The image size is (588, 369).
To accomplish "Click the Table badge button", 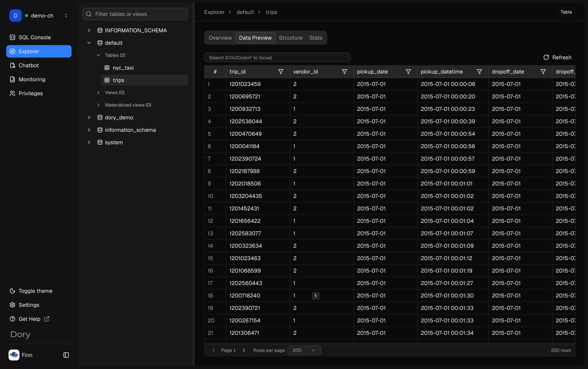I will 566,12.
